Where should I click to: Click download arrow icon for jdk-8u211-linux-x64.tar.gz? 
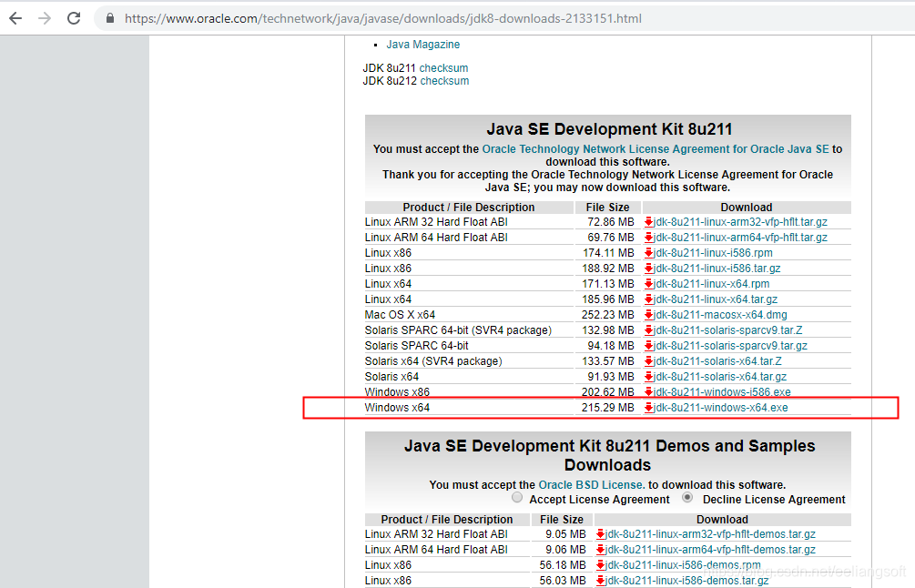(x=648, y=299)
